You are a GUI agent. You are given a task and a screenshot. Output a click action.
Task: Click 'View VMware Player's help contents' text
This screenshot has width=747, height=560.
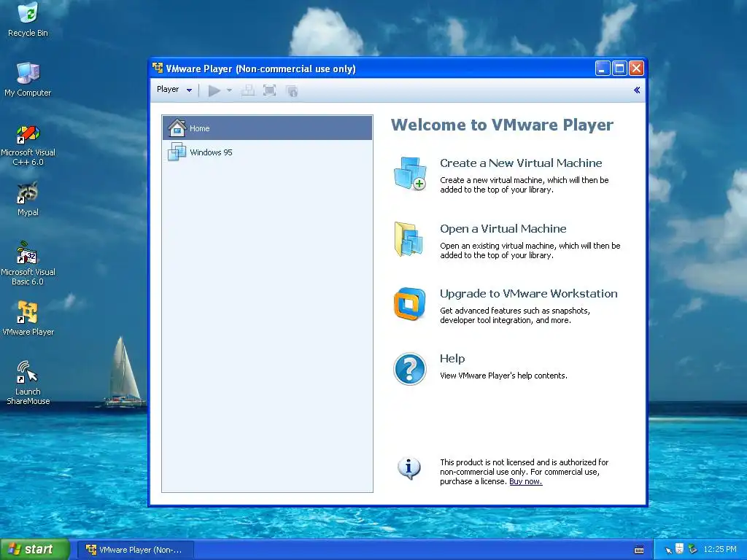(x=503, y=376)
